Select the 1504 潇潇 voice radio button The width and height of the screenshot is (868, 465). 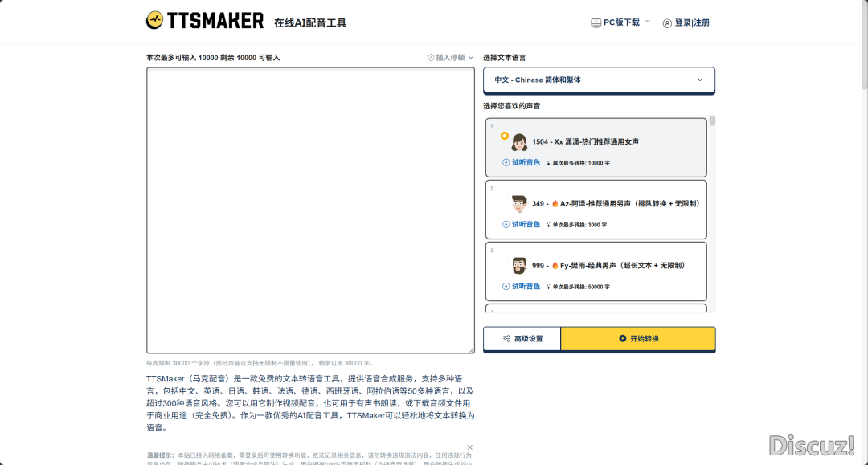(504, 136)
